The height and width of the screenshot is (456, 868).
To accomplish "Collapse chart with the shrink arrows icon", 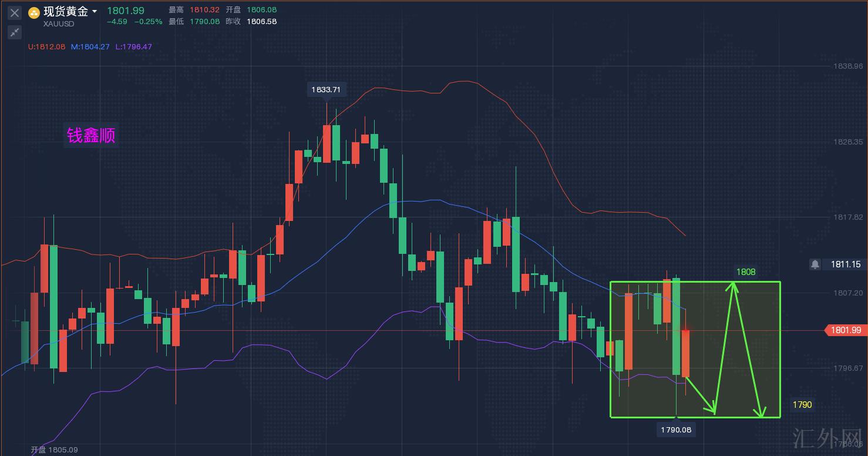I will [15, 32].
